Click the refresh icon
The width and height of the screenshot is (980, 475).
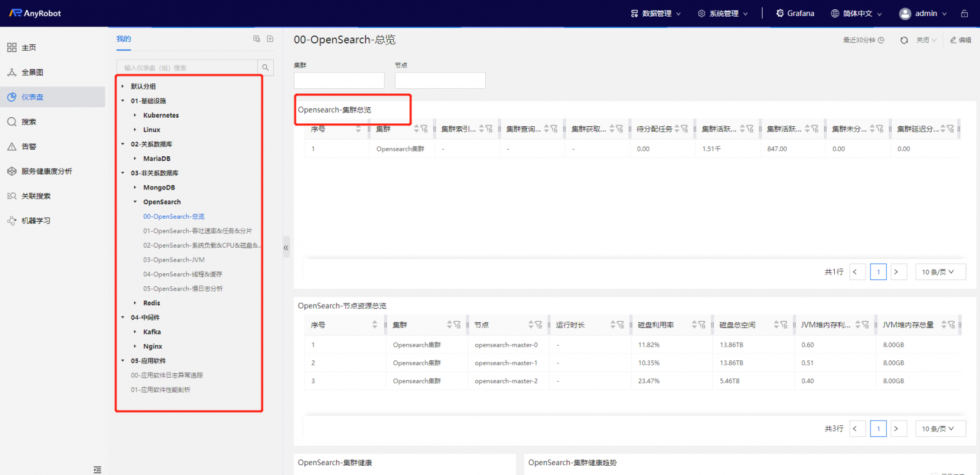[x=904, y=40]
